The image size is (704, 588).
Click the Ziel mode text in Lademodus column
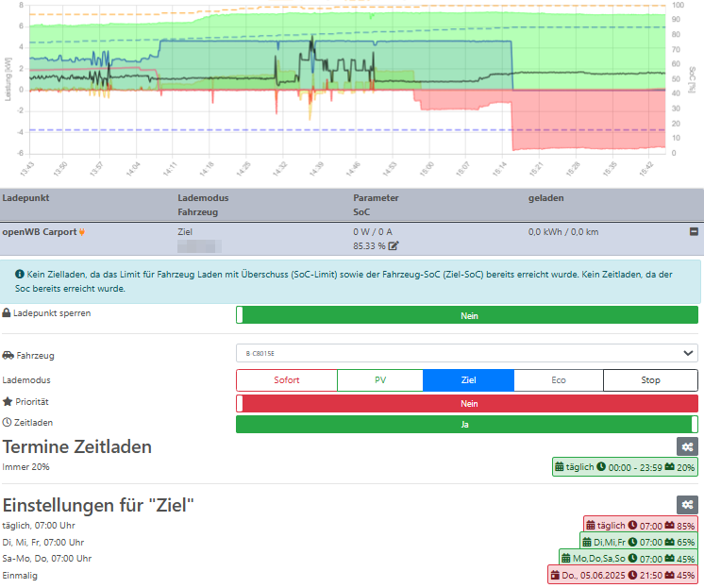pos(185,232)
